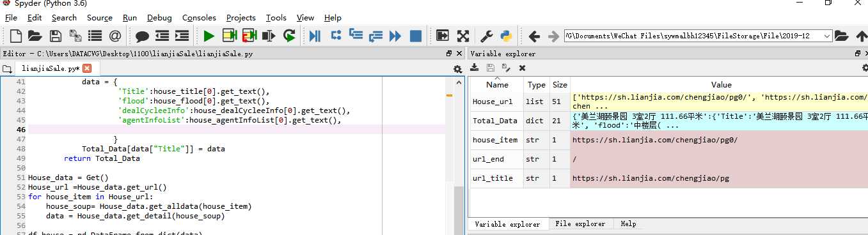
Task: Open the Run menu
Action: pos(130,17)
